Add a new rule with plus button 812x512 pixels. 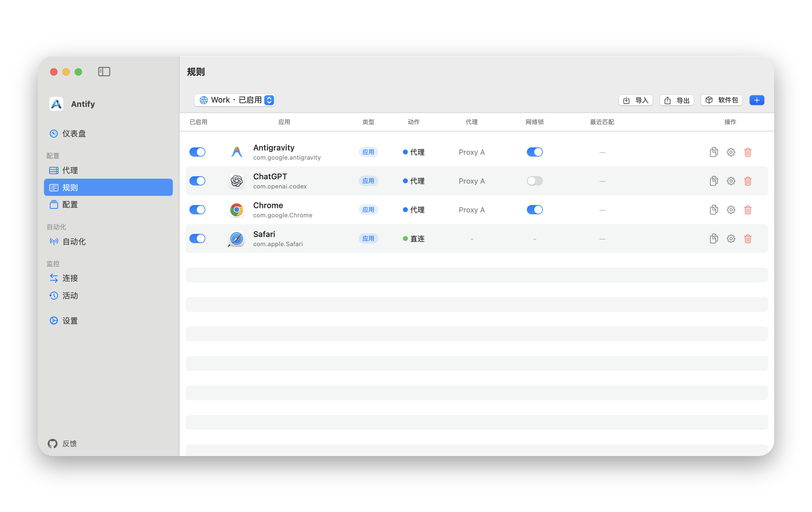[757, 100]
